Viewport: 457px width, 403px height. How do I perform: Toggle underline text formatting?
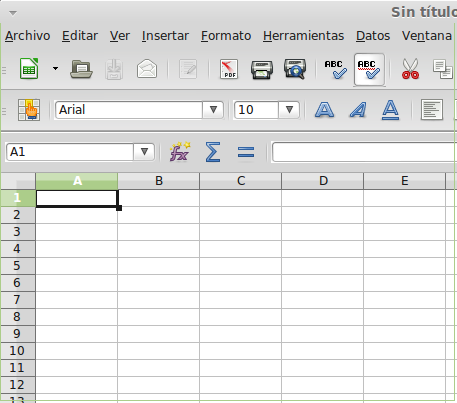[x=390, y=110]
